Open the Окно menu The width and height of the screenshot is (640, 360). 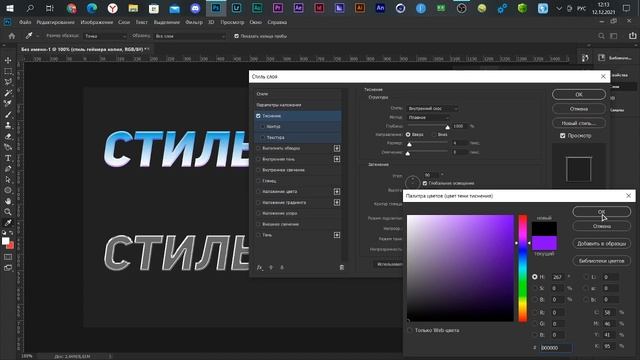(x=256, y=22)
